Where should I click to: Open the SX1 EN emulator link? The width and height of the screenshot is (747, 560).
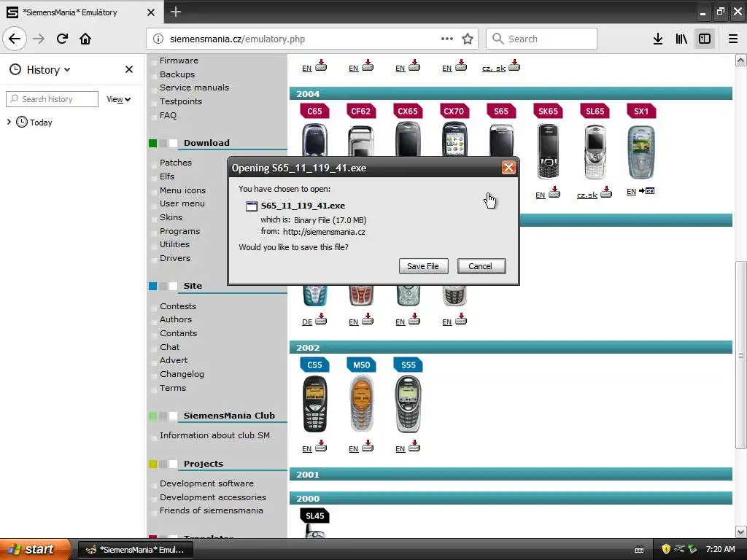pyautogui.click(x=640, y=192)
